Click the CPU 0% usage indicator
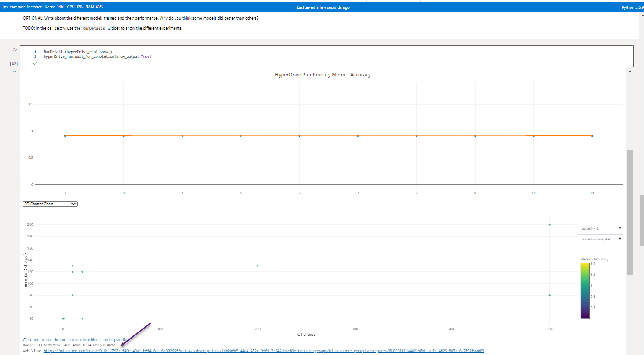 pos(75,7)
